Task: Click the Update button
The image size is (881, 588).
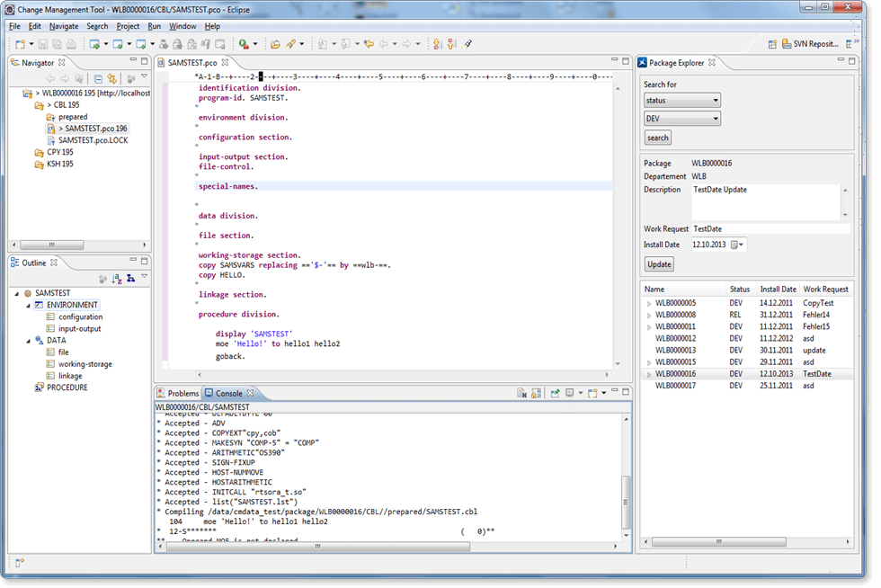Action: 659,263
